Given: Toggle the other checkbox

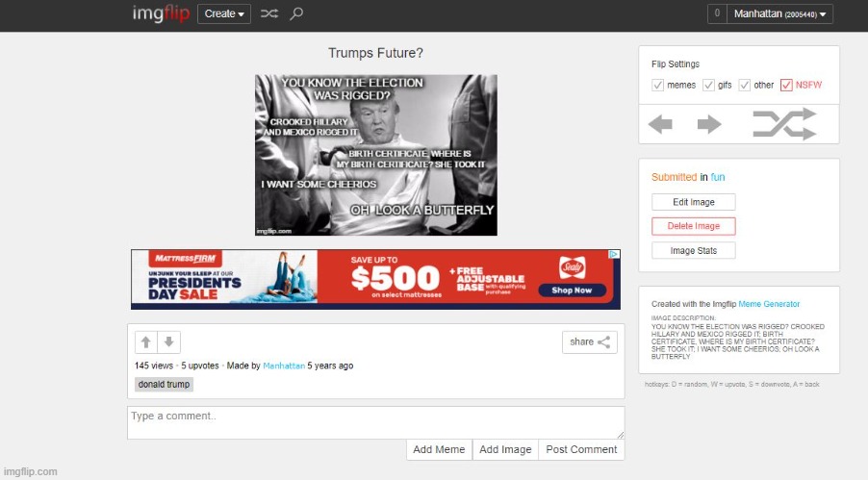Looking at the screenshot, I should pos(745,86).
